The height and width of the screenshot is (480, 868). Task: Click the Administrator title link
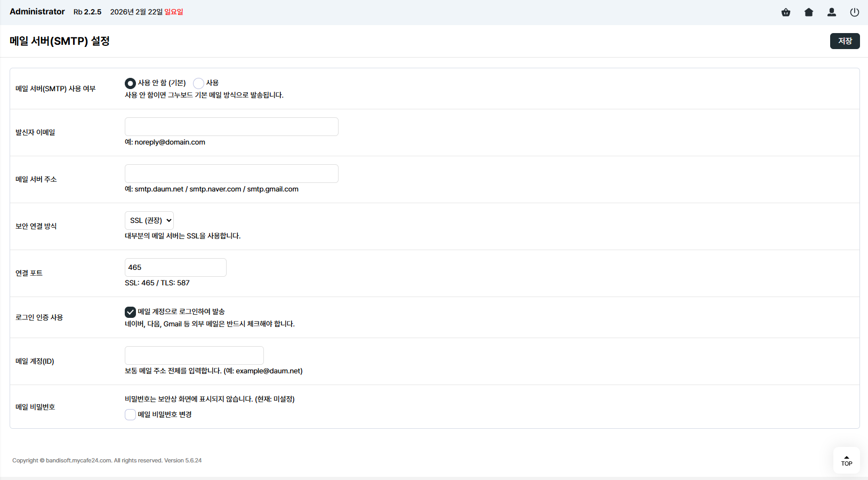pyautogui.click(x=37, y=12)
